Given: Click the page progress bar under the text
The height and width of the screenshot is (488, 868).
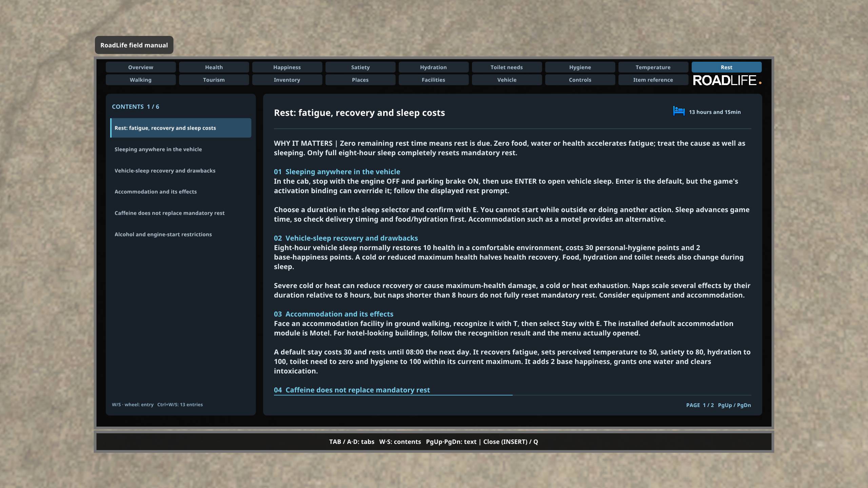Looking at the screenshot, I should [513, 395].
